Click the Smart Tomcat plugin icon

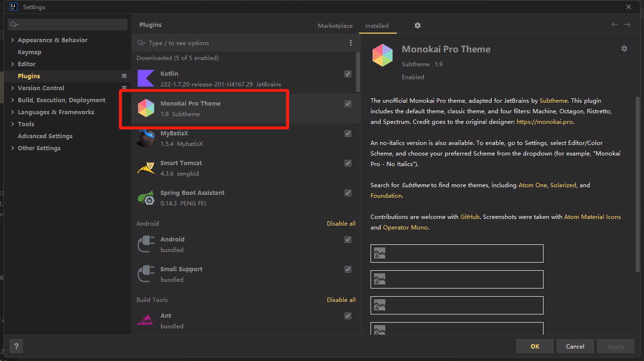pos(146,168)
